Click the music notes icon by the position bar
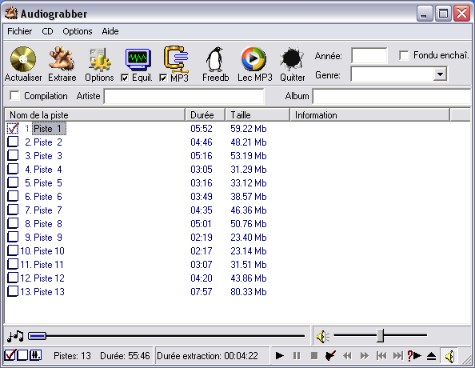 tap(15, 336)
